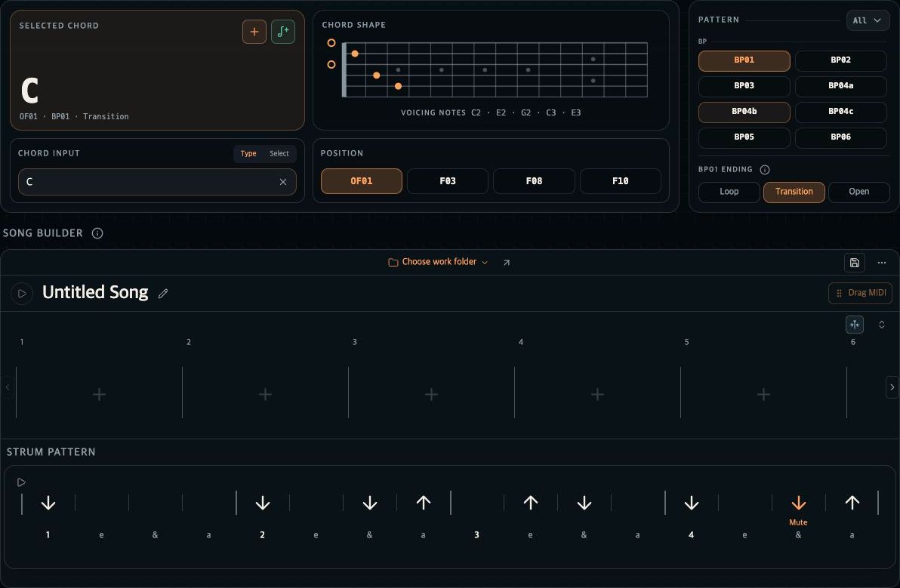Add chord to measure 1

[100, 394]
